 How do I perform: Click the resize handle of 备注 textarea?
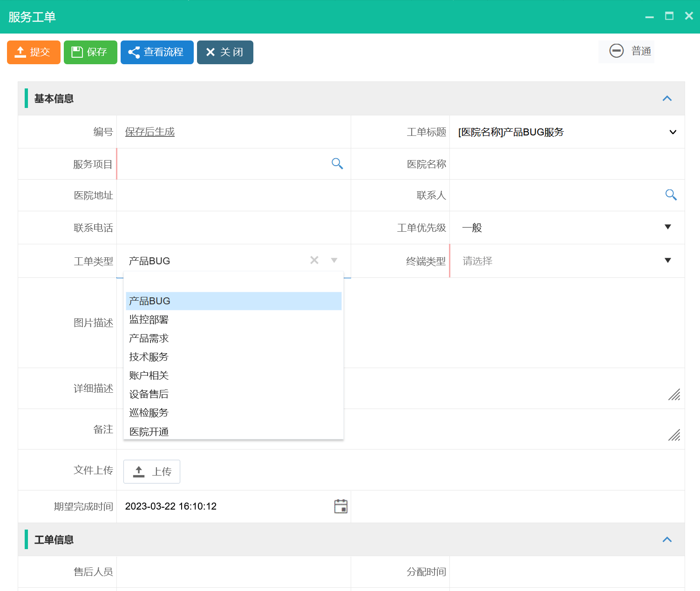point(674,435)
